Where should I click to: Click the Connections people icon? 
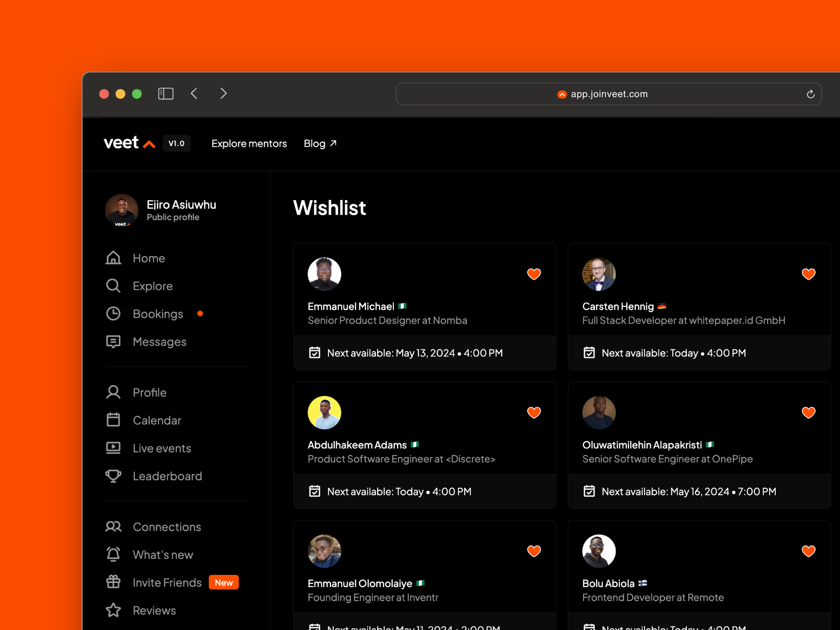(x=113, y=527)
